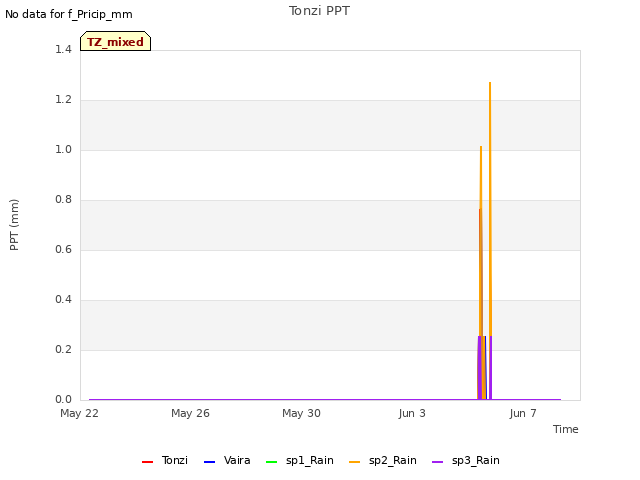Screen dimensions: 640x480
Task: Click the 'No data for f_Pricip_mm' message
Action: [x=69, y=14]
